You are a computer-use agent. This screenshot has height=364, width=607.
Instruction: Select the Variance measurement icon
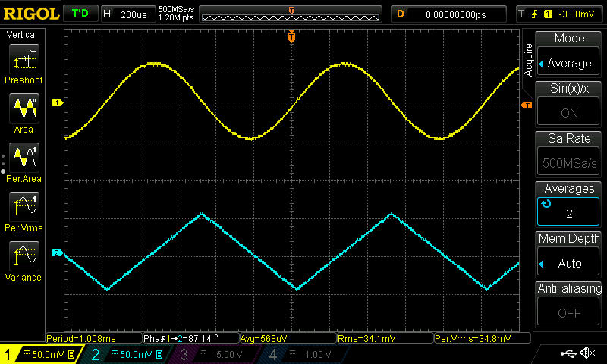point(23,259)
